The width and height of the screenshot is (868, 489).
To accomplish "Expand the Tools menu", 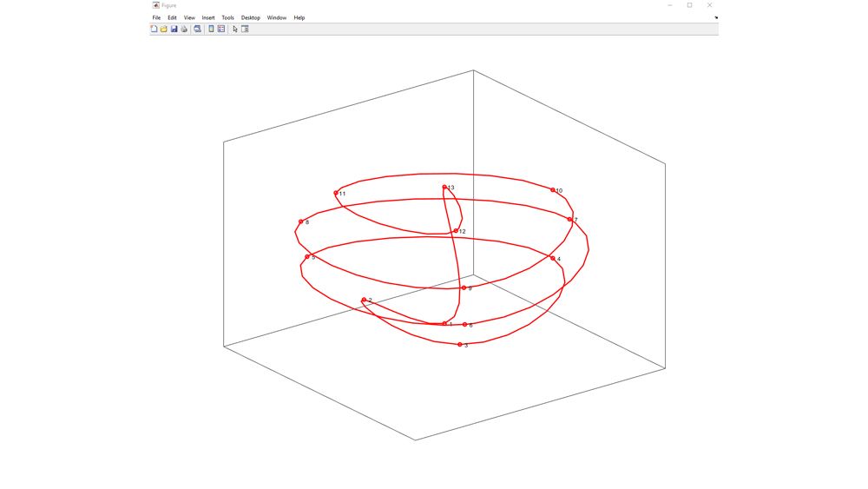I will coord(227,17).
